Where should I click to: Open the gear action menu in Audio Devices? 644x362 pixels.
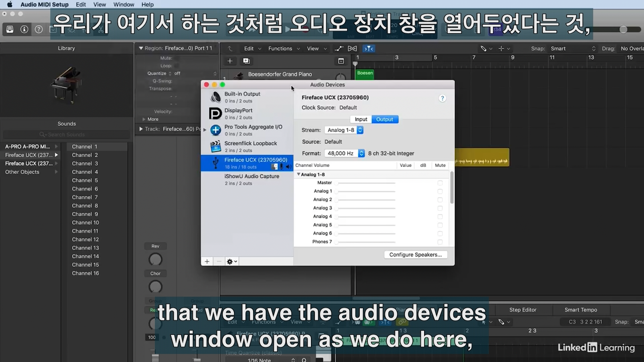[x=232, y=261]
